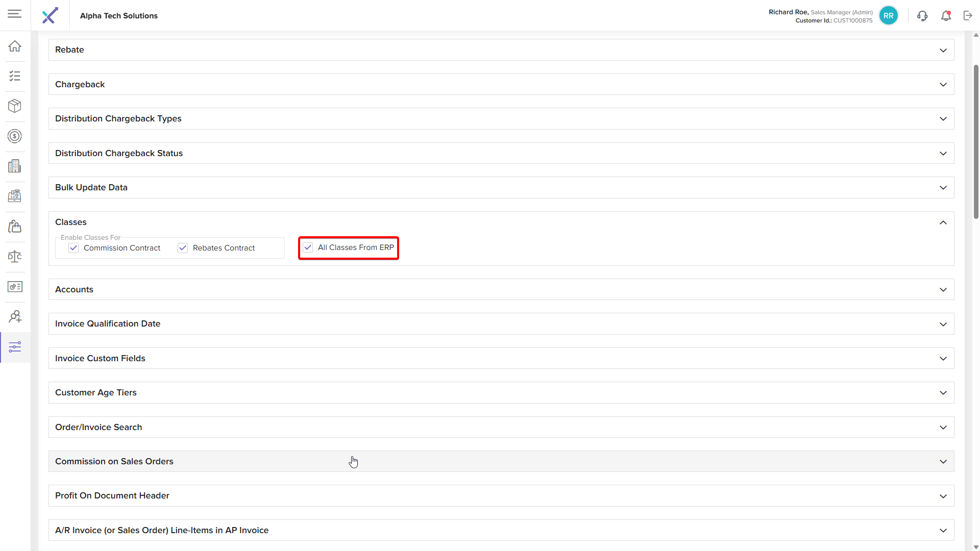Viewport: 980px width, 551px height.
Task: Click the checklist tasks sidebar icon
Action: coord(15,76)
